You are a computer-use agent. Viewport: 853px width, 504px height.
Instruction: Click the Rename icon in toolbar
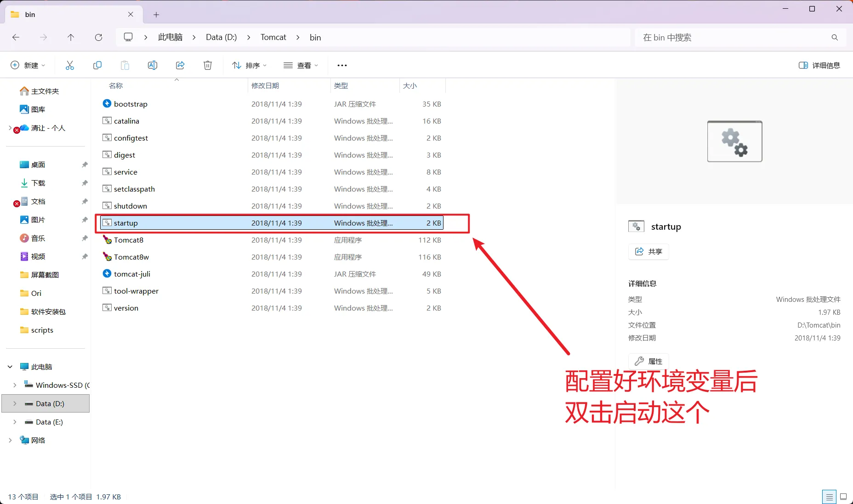coord(153,65)
